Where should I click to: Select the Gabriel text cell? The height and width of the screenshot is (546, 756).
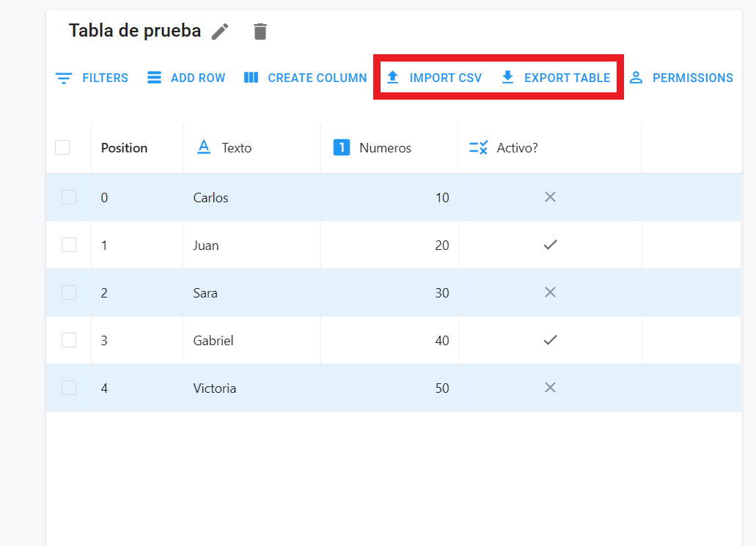click(x=252, y=340)
